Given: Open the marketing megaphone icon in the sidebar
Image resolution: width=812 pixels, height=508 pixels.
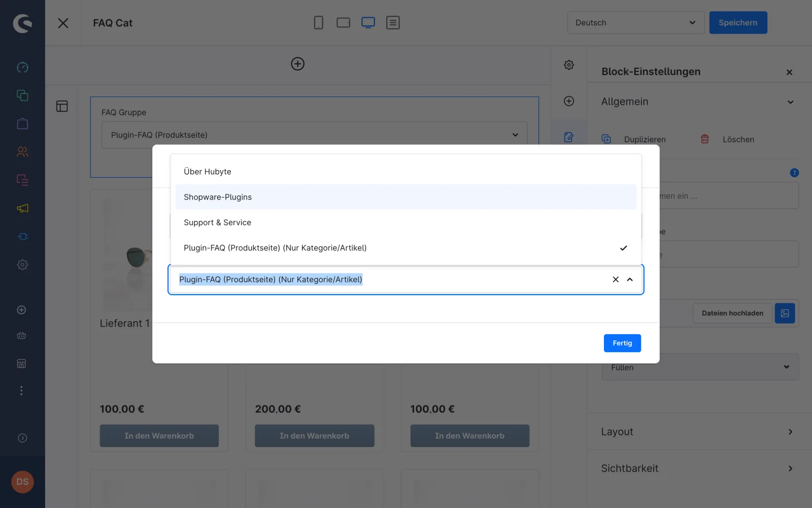Looking at the screenshot, I should click(22, 208).
